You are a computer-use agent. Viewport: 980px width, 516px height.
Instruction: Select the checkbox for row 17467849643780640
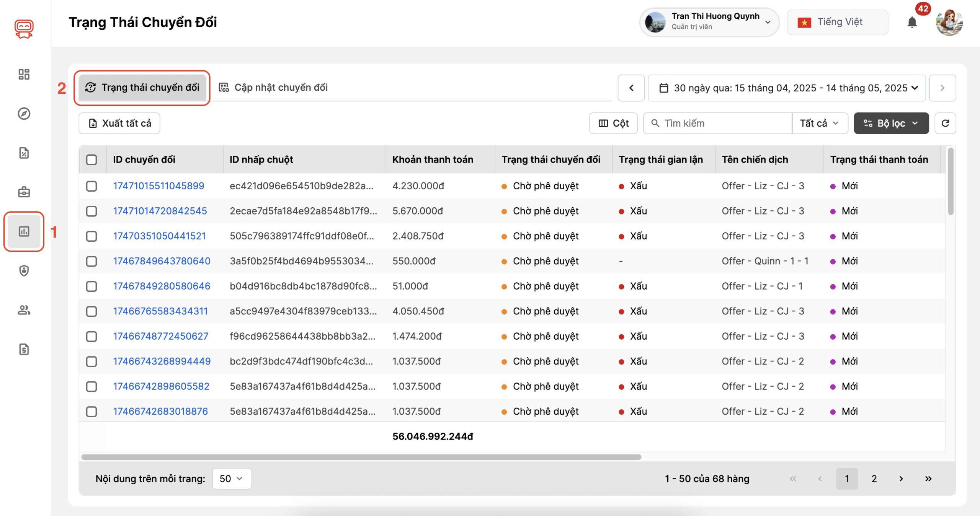click(x=91, y=261)
